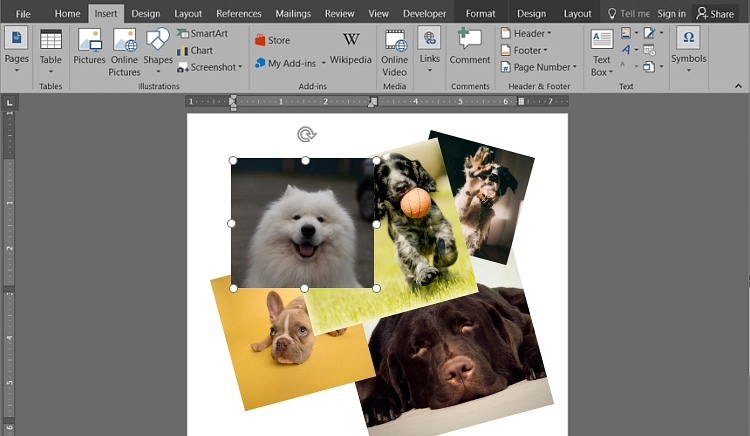This screenshot has width=750, height=436.
Task: Switch to the References tab
Action: click(239, 14)
